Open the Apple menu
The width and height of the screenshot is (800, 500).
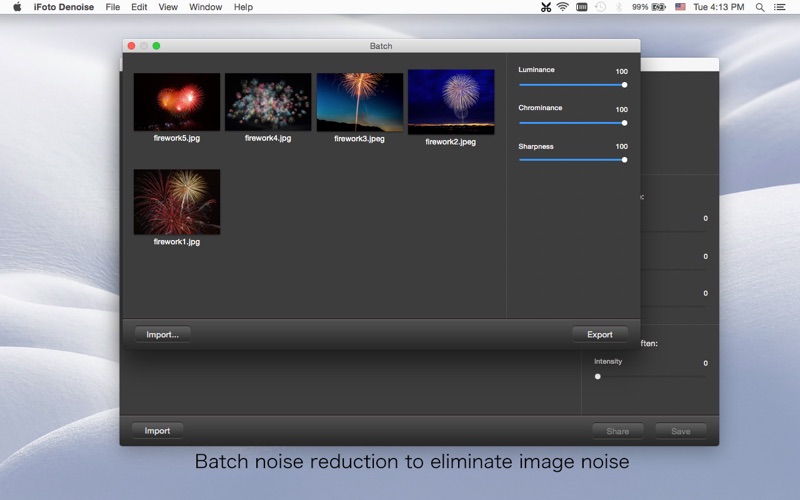coord(17,7)
